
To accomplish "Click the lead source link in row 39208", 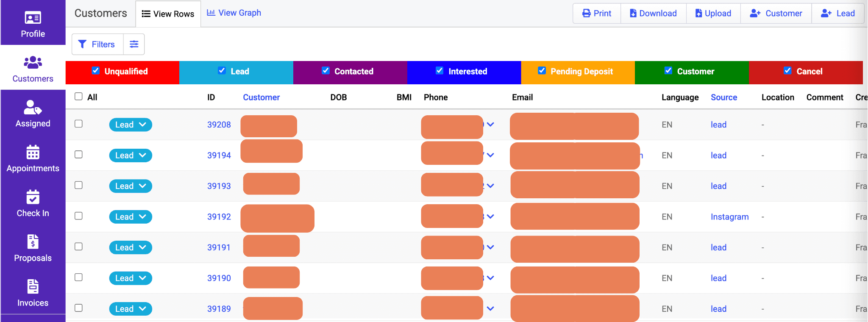I will coord(718,125).
